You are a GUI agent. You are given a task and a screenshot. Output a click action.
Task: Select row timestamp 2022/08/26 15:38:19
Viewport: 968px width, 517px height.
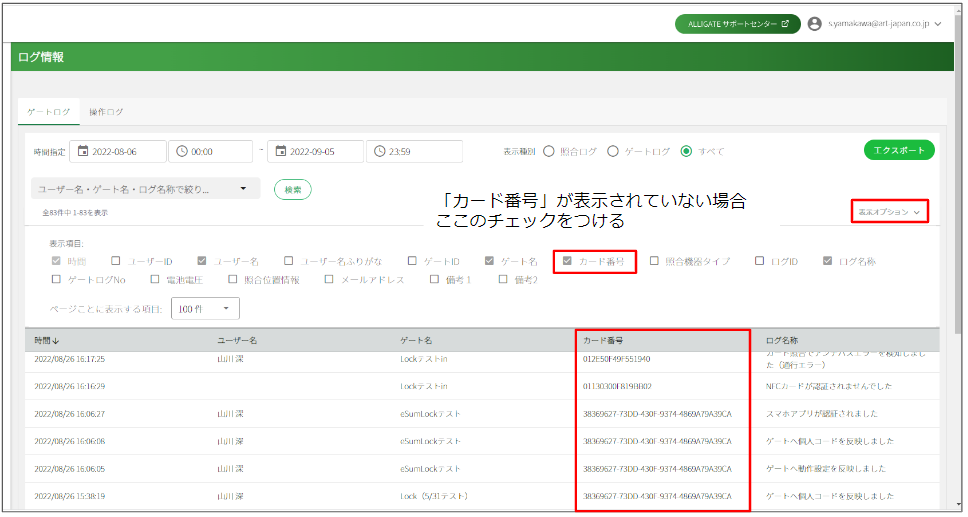click(x=70, y=496)
